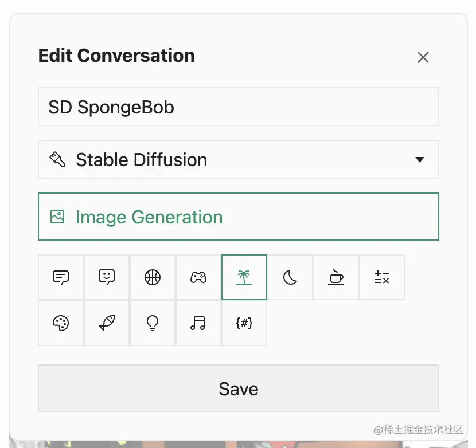Select the crescent moon icon
Image resolution: width=476 pixels, height=448 pixels.
[x=290, y=277]
